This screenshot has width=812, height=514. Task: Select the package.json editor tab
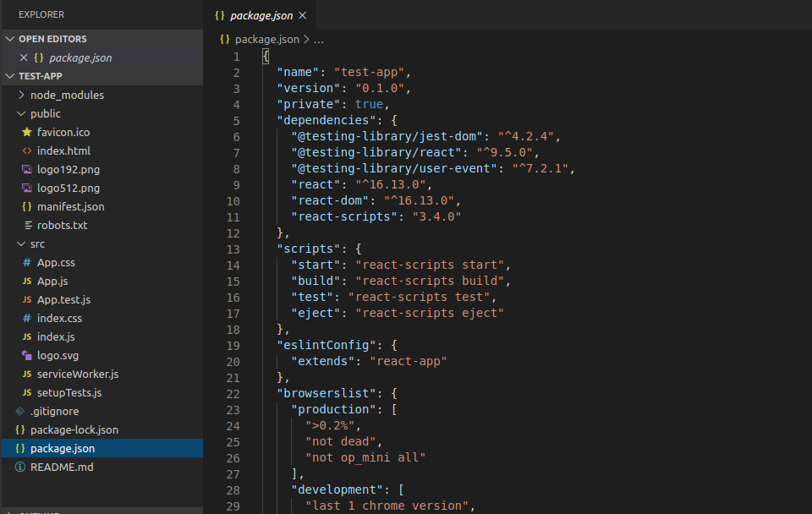pyautogui.click(x=261, y=15)
